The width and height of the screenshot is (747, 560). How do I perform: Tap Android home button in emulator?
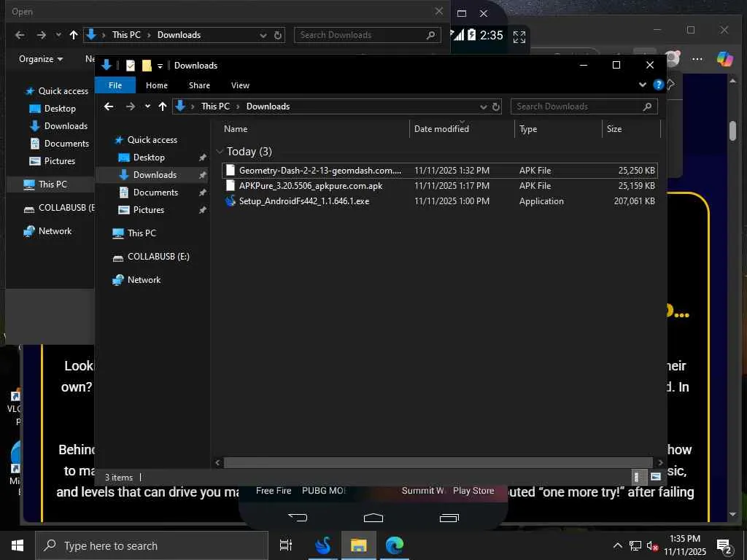click(373, 517)
